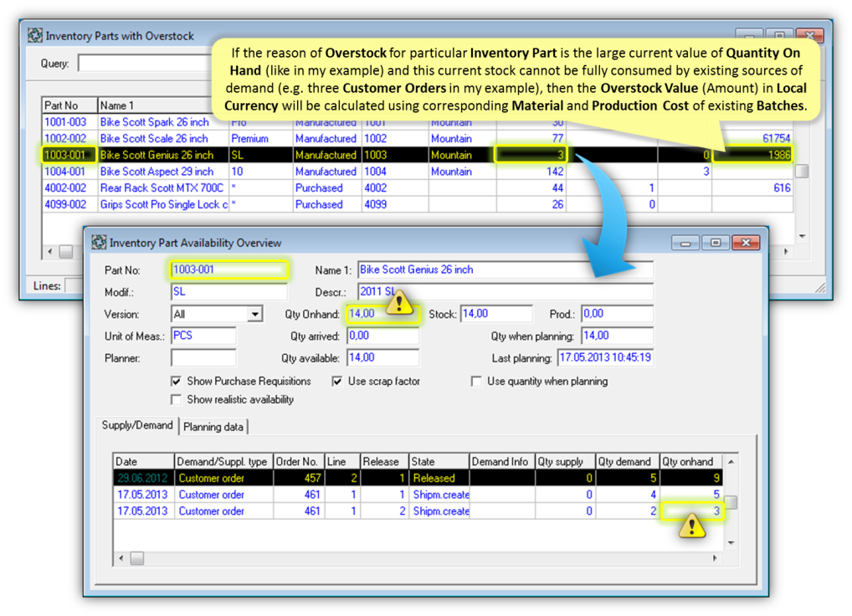Select part 4099-002 Grips Scott Pro row
Image resolution: width=852 pixels, height=616 pixels.
pyautogui.click(x=418, y=205)
